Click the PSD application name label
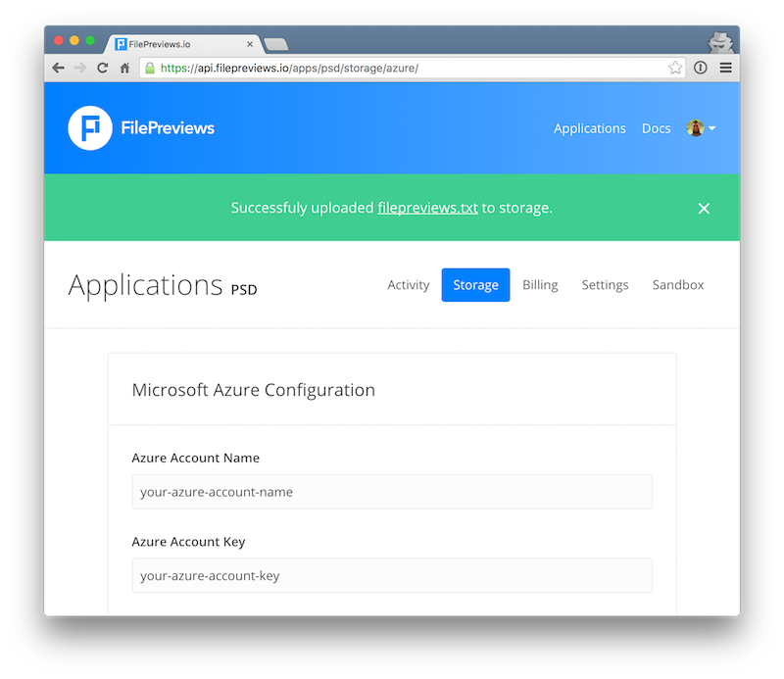The image size is (784, 679). [x=244, y=290]
